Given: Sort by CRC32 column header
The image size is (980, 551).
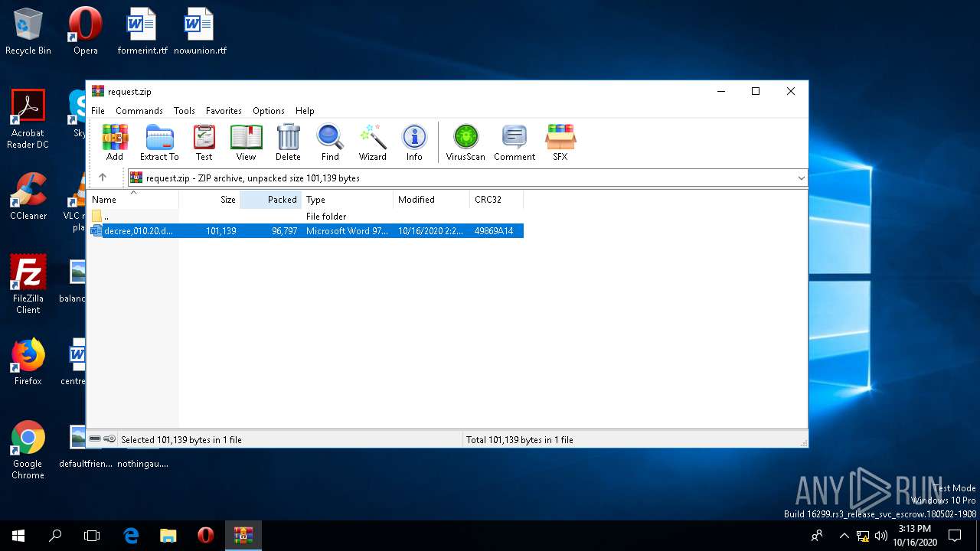Looking at the screenshot, I should pos(496,199).
